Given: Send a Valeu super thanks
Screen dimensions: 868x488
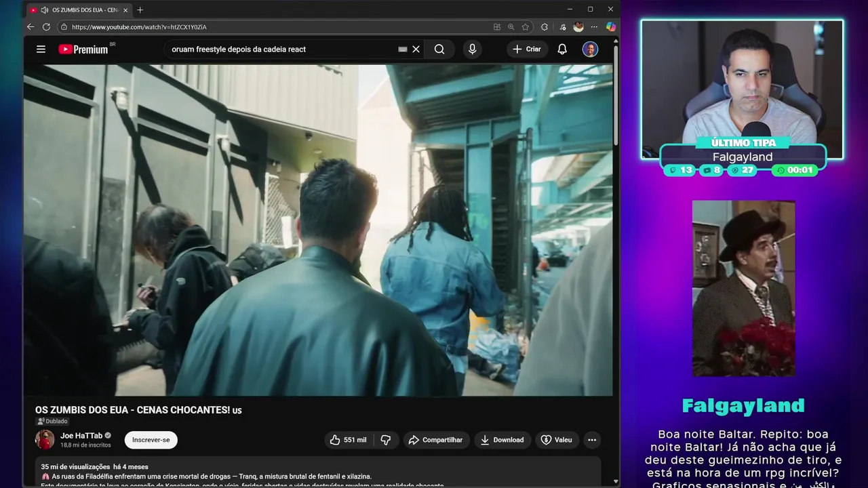Looking at the screenshot, I should coord(556,440).
